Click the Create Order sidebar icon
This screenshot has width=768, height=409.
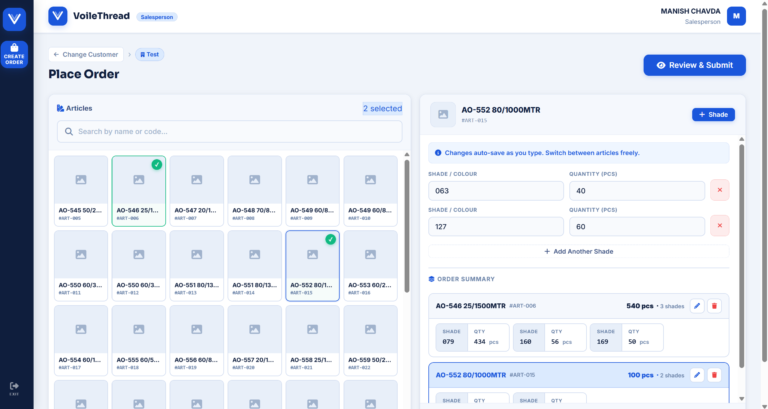(x=15, y=53)
